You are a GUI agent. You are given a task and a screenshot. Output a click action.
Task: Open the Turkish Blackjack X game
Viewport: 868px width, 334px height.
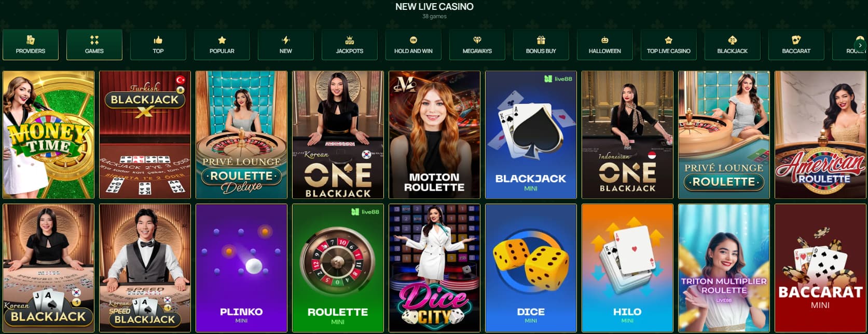[145, 135]
